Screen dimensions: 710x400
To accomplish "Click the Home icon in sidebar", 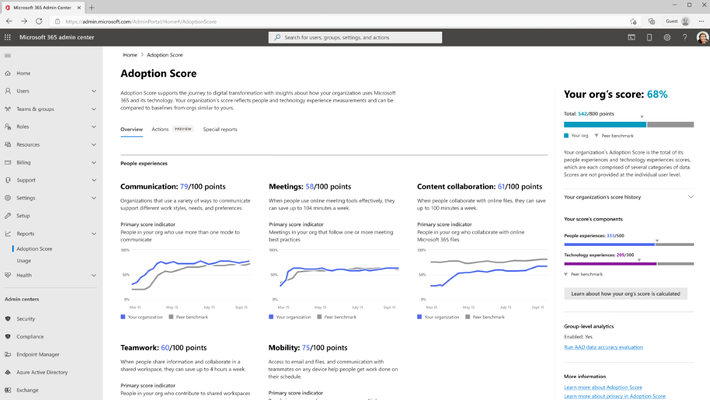I will pos(8,73).
